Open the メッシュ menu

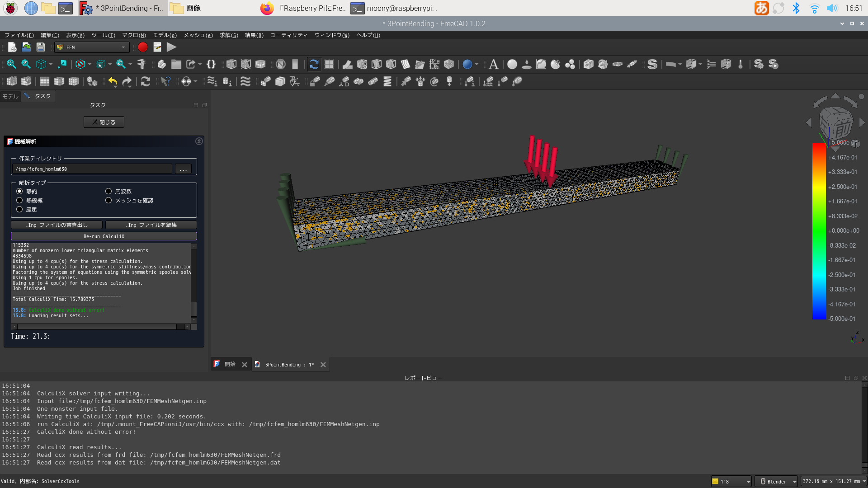tap(198, 35)
